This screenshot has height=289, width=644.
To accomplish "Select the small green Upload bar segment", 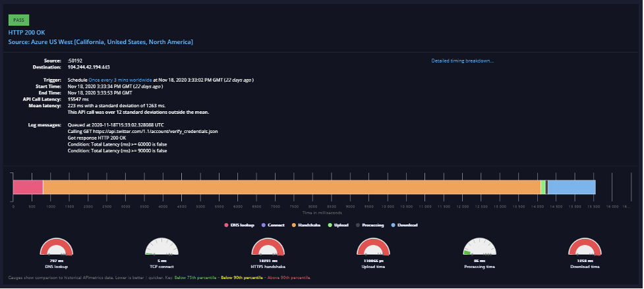I will [x=543, y=187].
